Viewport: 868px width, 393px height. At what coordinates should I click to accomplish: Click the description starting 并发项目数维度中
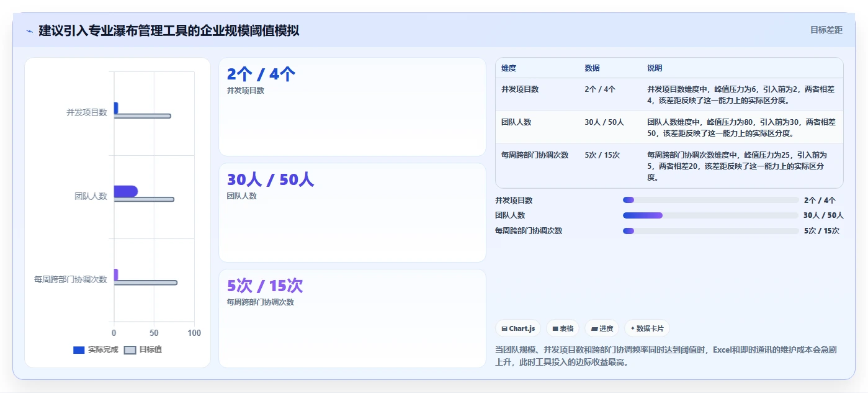tap(741, 94)
